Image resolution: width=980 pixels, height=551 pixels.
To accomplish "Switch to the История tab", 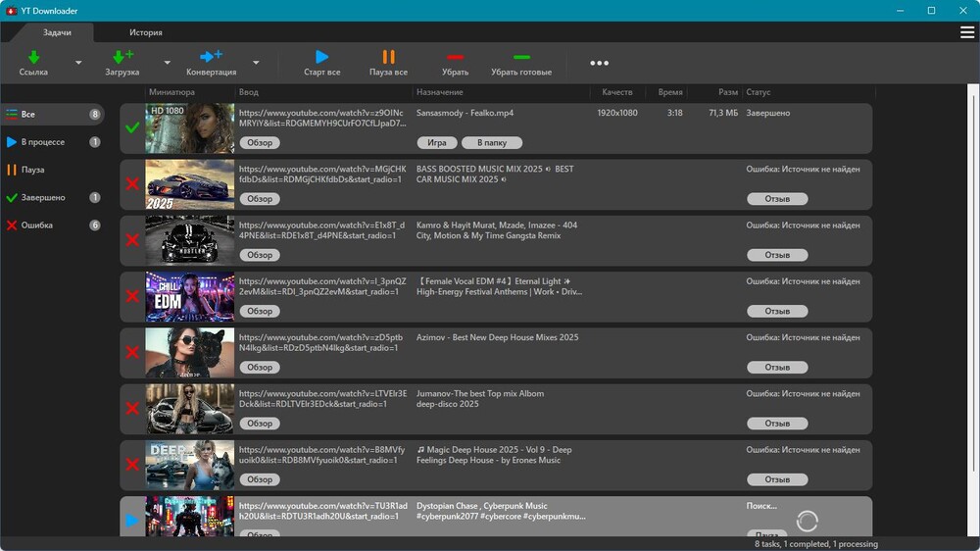I will point(145,32).
